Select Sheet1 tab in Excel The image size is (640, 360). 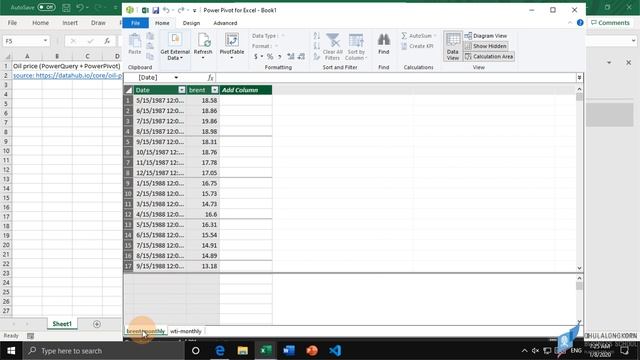pyautogui.click(x=62, y=324)
